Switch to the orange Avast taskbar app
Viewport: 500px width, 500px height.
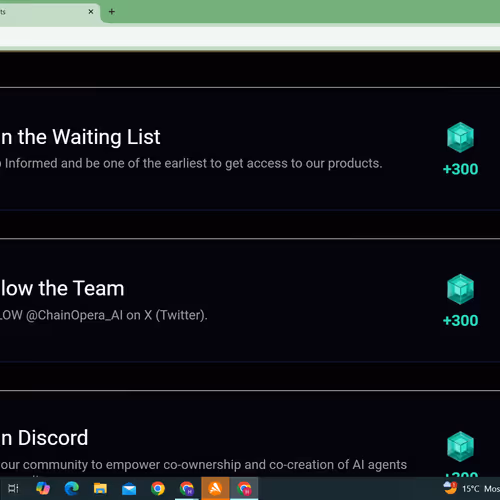215,489
